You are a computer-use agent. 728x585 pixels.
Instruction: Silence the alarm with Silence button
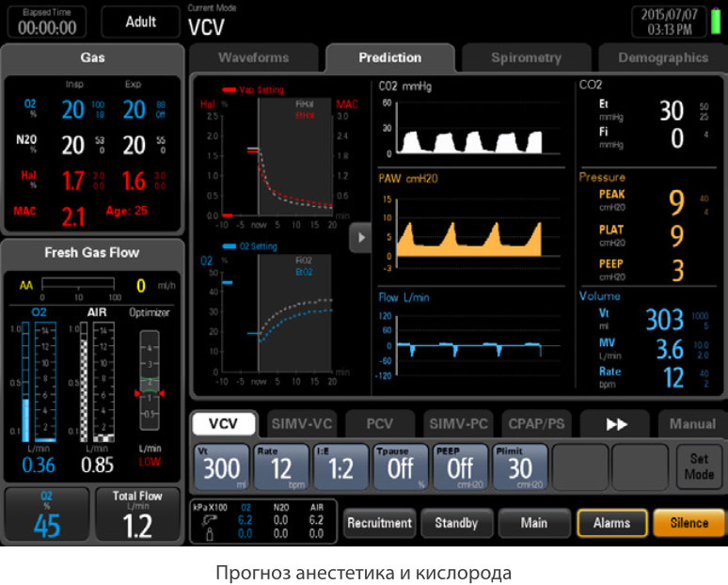pos(689,523)
